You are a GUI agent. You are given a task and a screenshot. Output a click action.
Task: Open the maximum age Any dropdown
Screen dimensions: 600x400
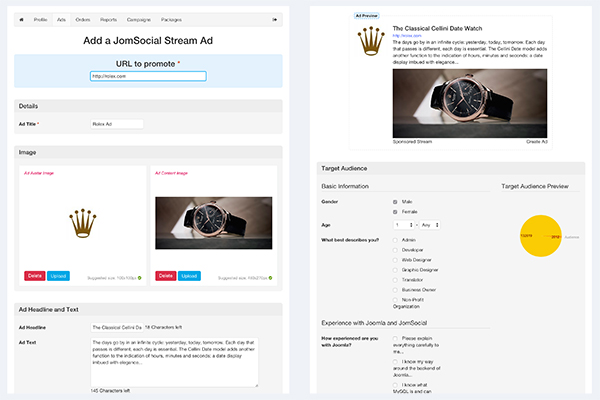tap(430, 225)
